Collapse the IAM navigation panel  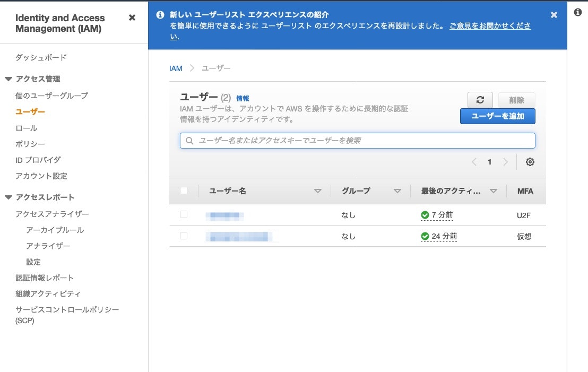[132, 17]
